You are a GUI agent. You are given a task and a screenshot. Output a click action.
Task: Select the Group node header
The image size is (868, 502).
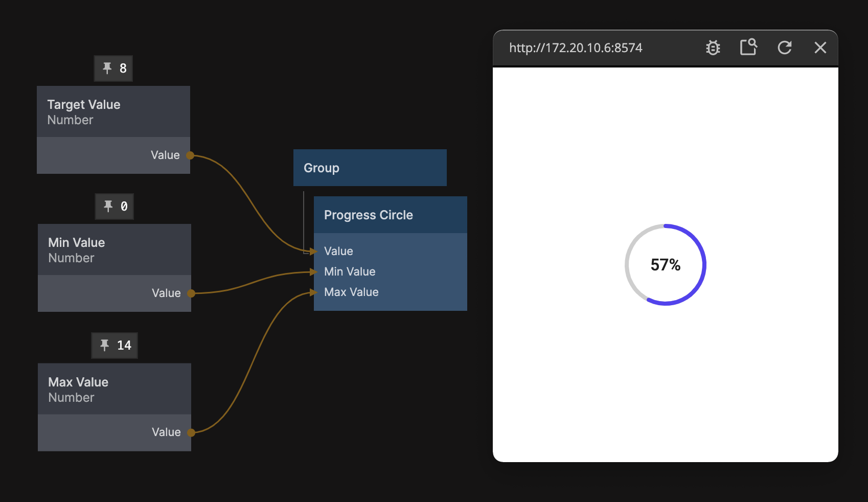[x=370, y=168]
